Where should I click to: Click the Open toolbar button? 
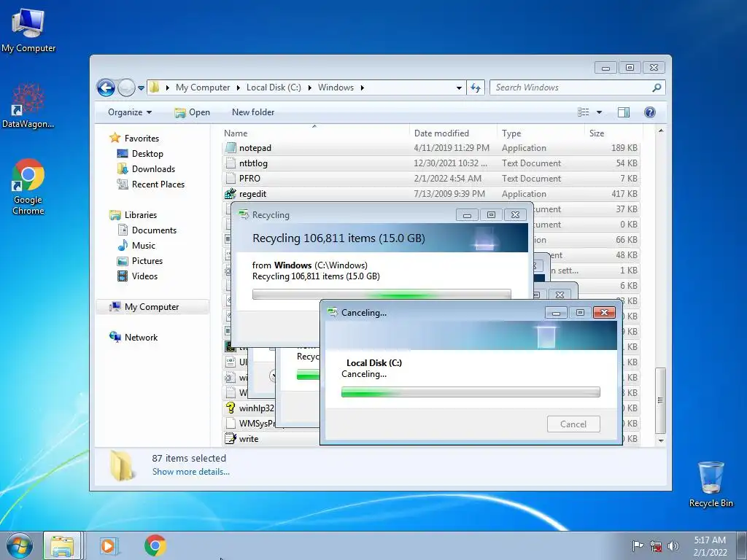(192, 112)
